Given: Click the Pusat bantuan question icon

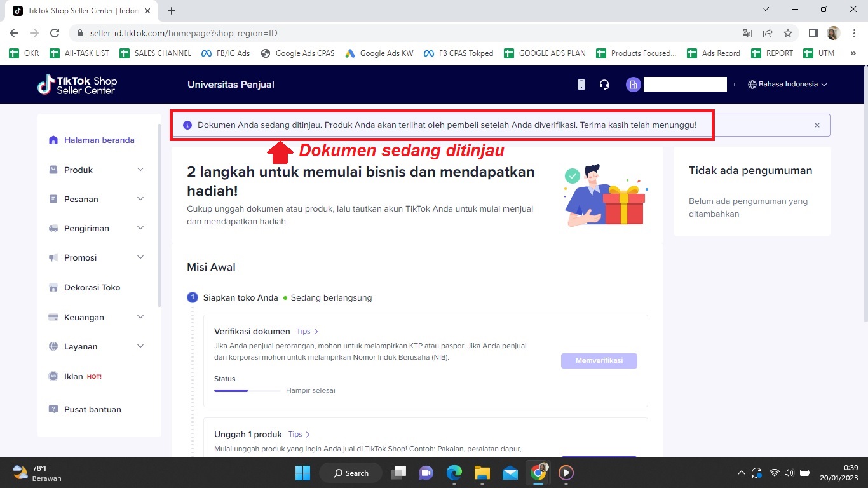Looking at the screenshot, I should pyautogui.click(x=53, y=409).
